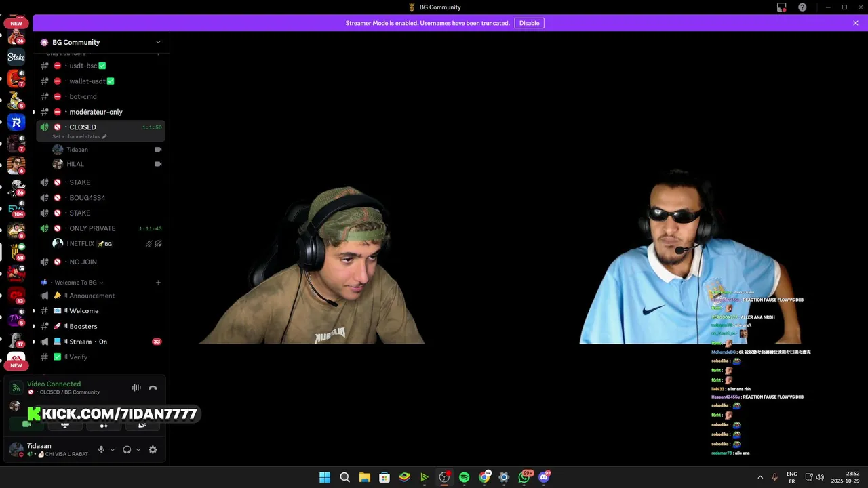Viewport: 868px width, 488px height.
Task: Click user avatar in the account panel
Action: tap(16, 449)
